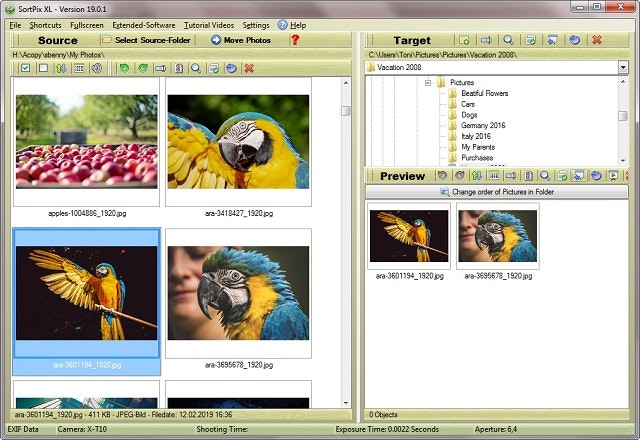Click the 'Exposure Time: 0.0022 Seconds' status text

[x=387, y=429]
